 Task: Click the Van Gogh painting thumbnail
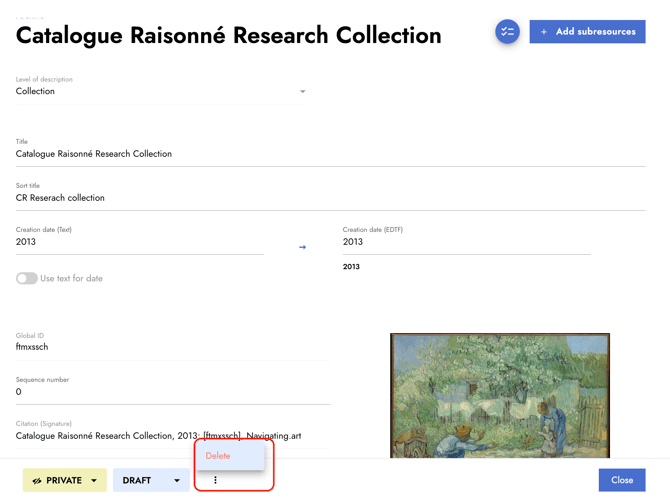click(500, 396)
